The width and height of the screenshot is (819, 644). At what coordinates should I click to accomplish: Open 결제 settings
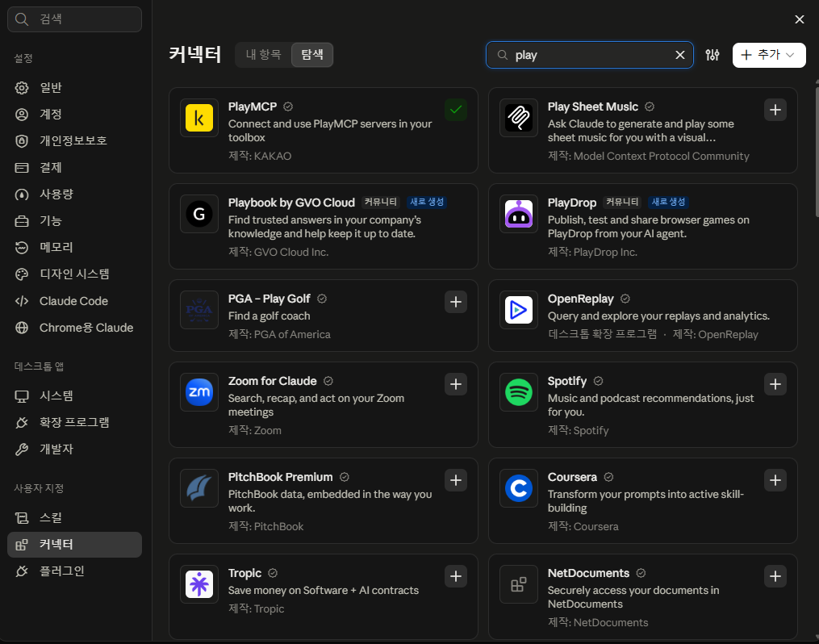coord(75,168)
